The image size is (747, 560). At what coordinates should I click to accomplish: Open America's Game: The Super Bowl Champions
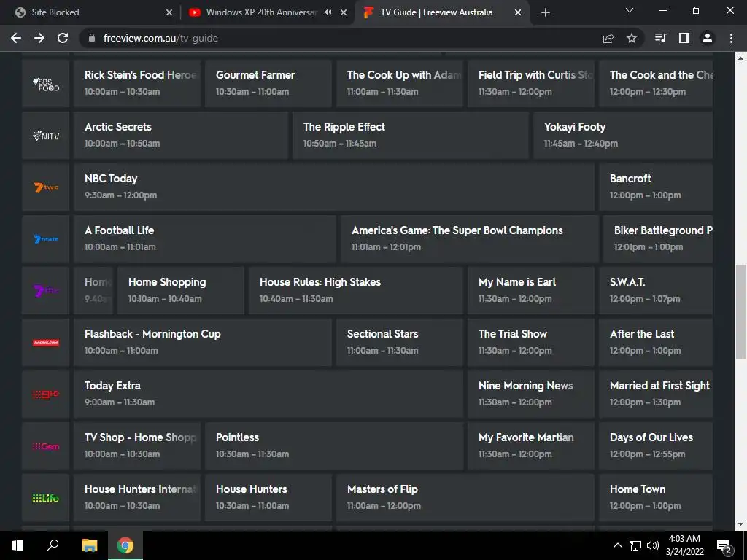click(x=470, y=239)
